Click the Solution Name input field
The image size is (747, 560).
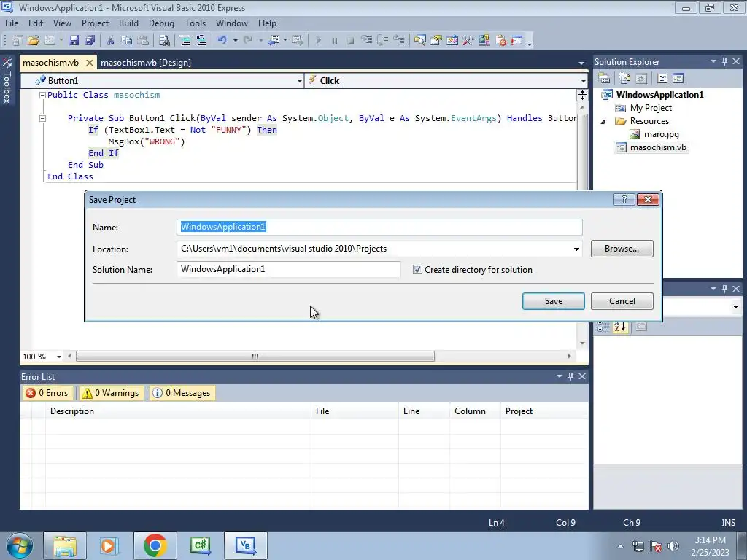pos(288,269)
